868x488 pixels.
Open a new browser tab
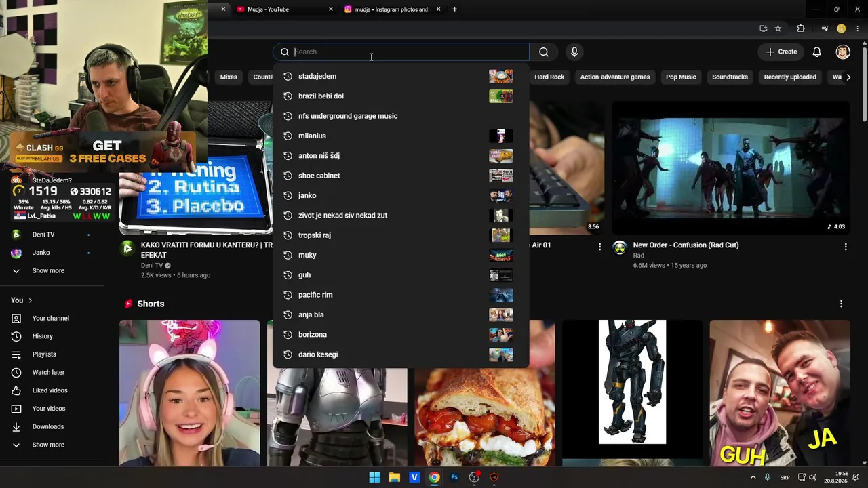[454, 9]
